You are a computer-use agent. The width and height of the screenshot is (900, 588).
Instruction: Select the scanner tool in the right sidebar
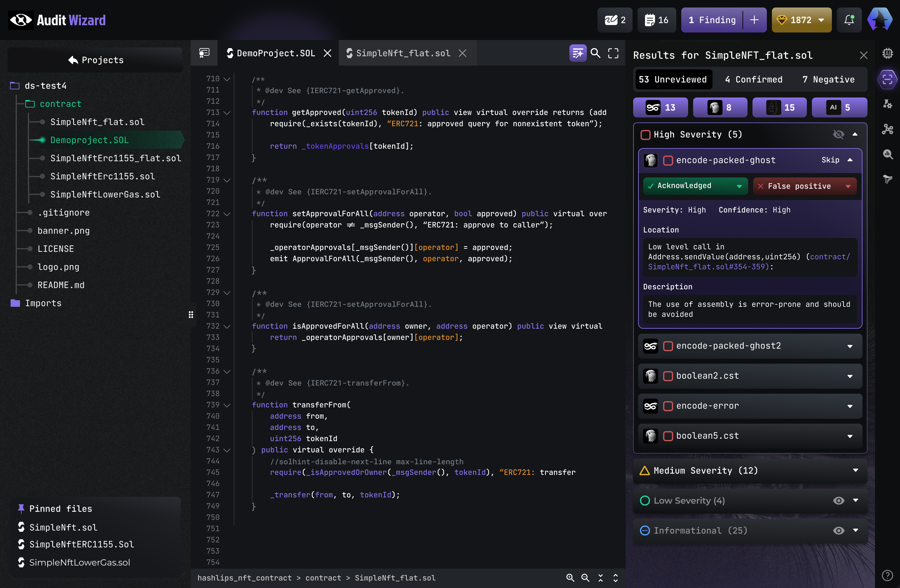[887, 79]
